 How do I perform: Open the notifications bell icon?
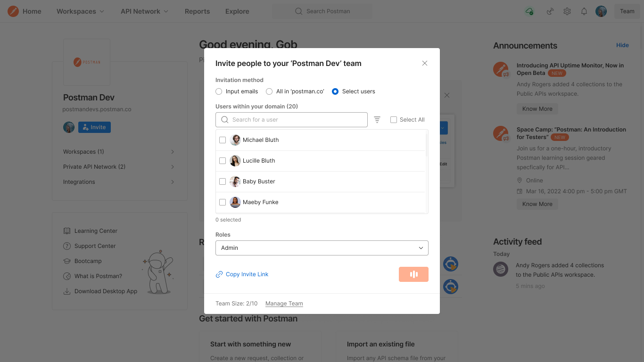584,11
